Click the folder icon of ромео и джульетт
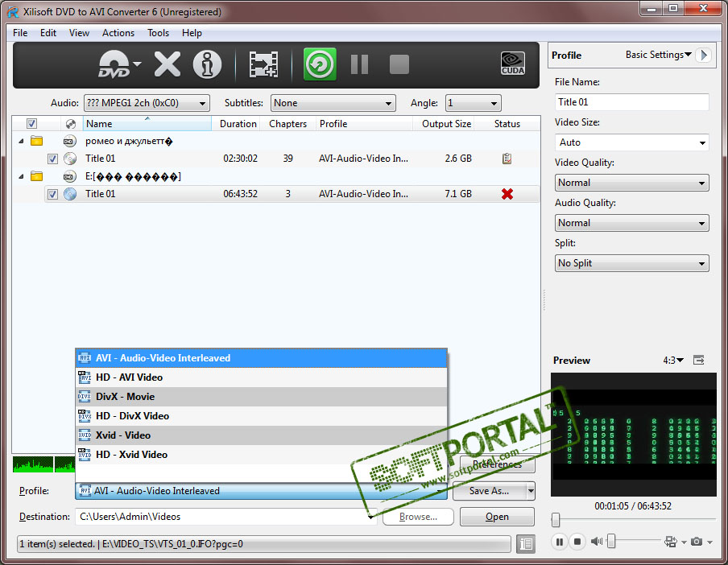Viewport: 728px width, 565px height. (x=37, y=141)
